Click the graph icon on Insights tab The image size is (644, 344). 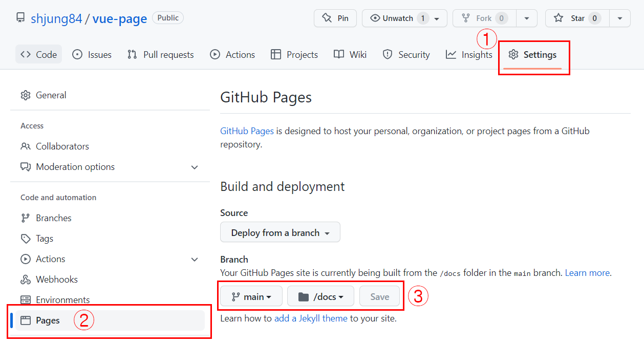[x=451, y=54]
